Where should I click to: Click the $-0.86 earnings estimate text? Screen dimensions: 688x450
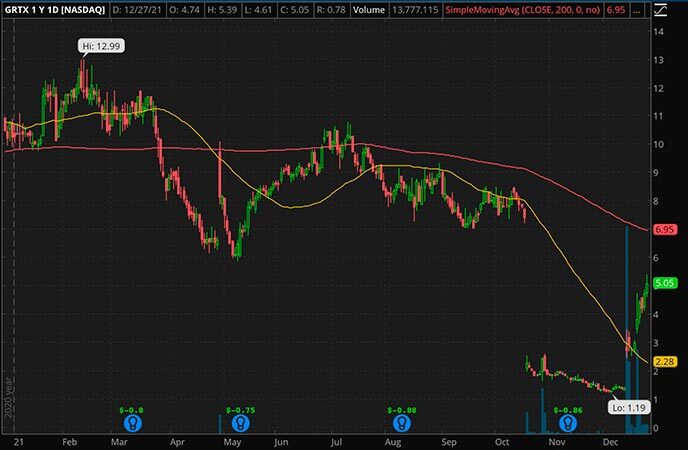pos(568,410)
